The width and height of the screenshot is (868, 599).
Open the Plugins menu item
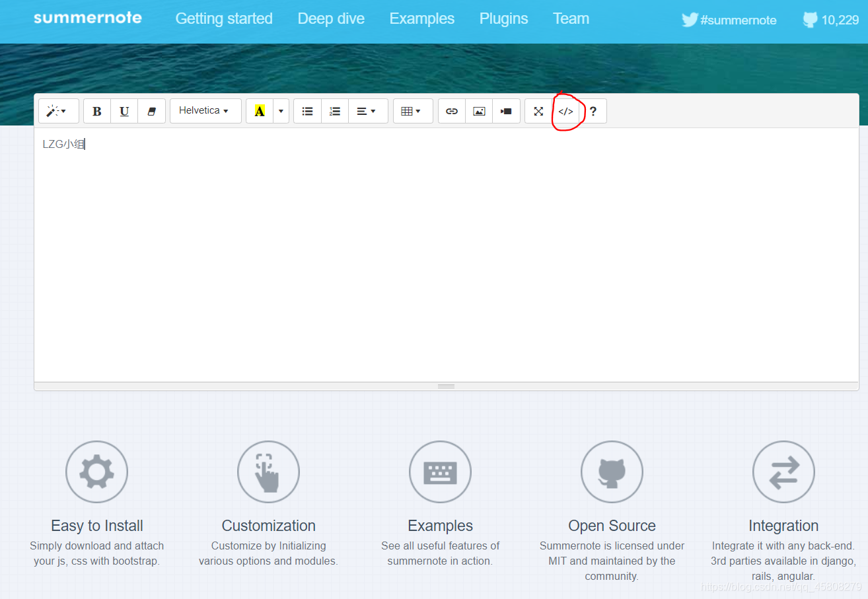coord(504,18)
